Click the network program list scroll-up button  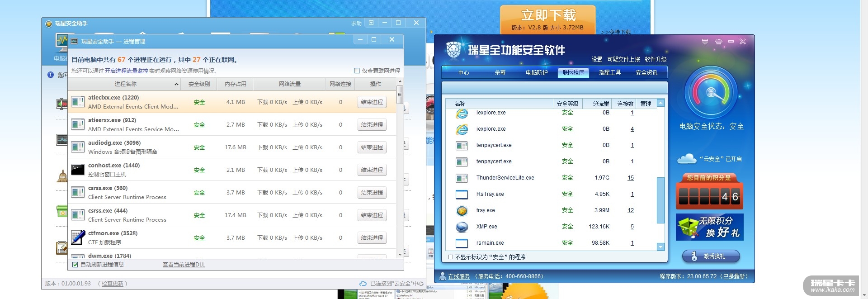click(x=660, y=103)
